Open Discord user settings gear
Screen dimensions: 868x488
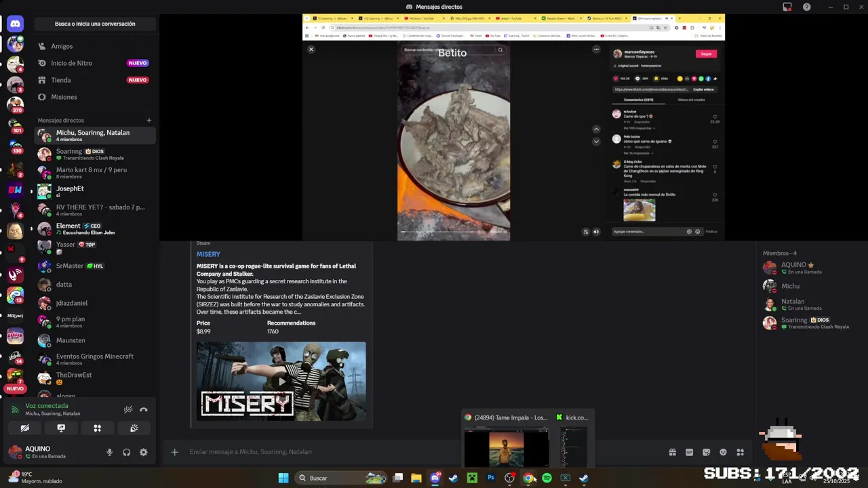144,452
